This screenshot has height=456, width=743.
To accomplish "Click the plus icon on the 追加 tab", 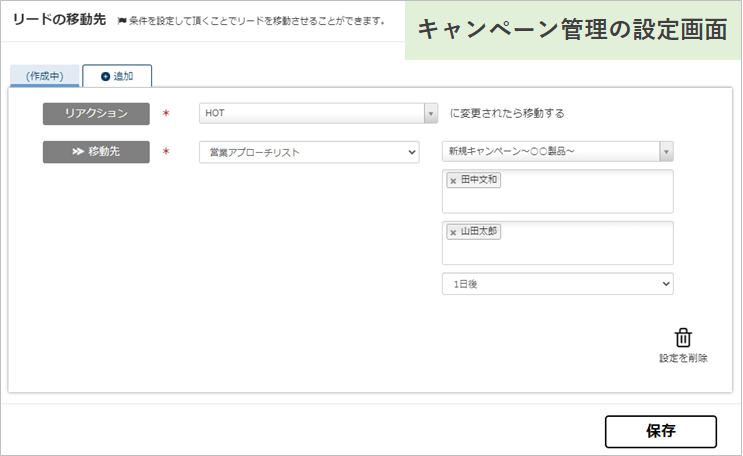I will point(106,77).
